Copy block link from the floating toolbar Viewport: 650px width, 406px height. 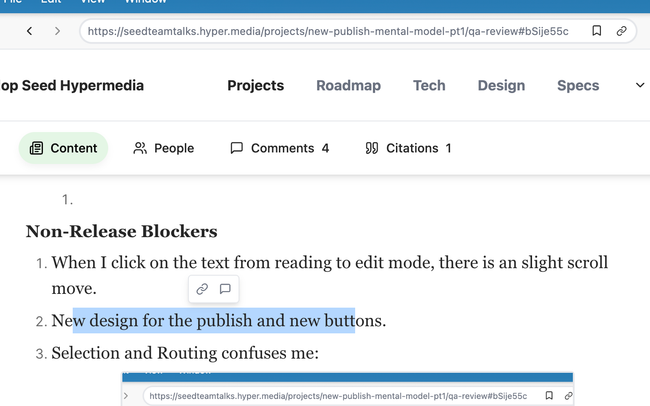pyautogui.click(x=202, y=289)
